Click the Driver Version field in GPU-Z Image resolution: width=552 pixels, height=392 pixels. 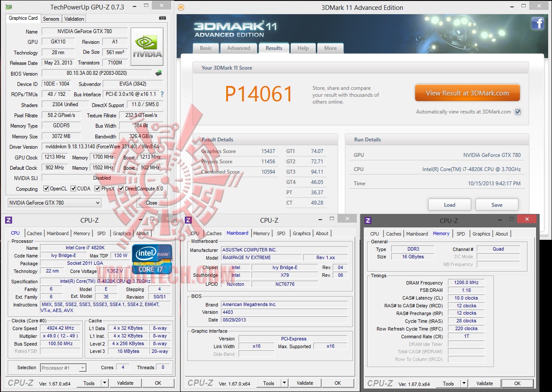[x=103, y=147]
